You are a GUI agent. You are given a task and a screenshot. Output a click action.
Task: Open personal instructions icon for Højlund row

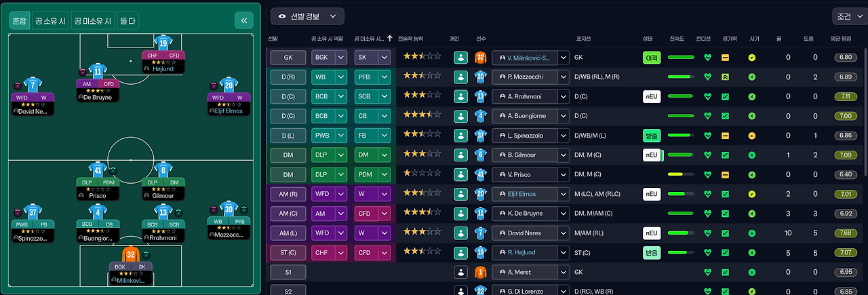tap(461, 253)
